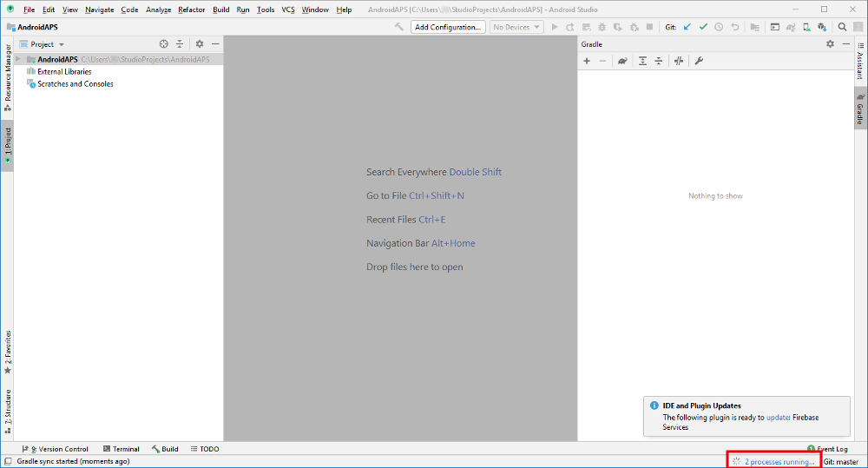
Task: Expand the AndroidAPS project tree node
Action: (18, 59)
